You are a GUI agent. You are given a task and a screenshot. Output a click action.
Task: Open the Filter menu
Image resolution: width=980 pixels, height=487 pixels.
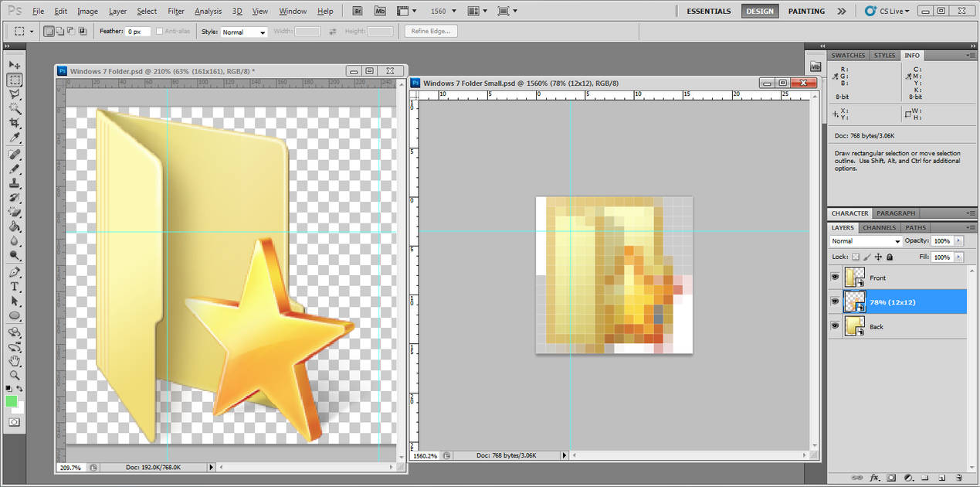[176, 11]
